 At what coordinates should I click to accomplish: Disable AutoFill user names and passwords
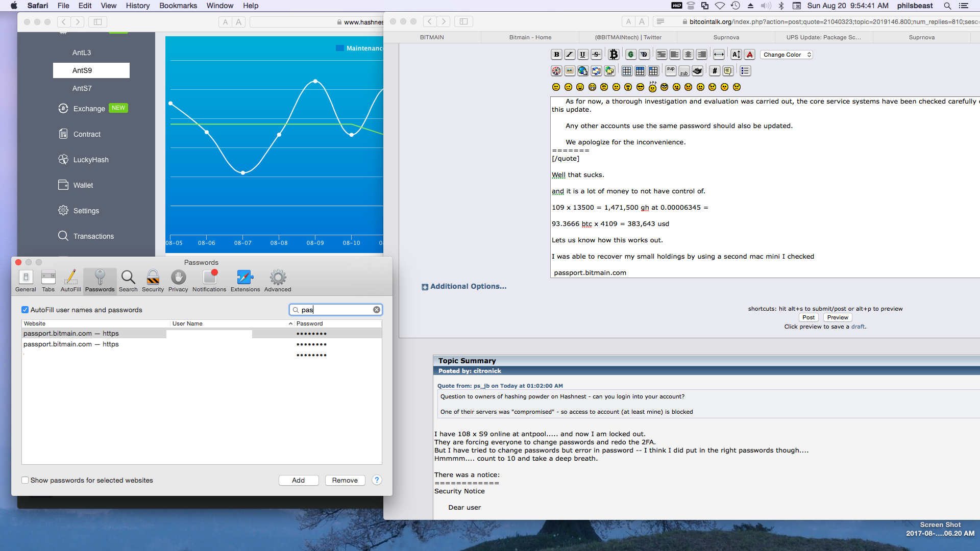point(25,310)
